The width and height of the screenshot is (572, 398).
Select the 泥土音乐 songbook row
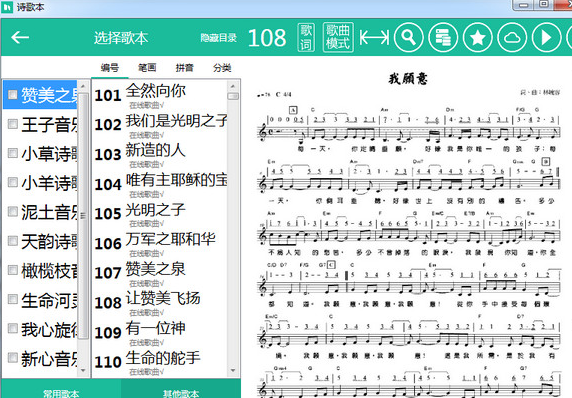point(40,212)
